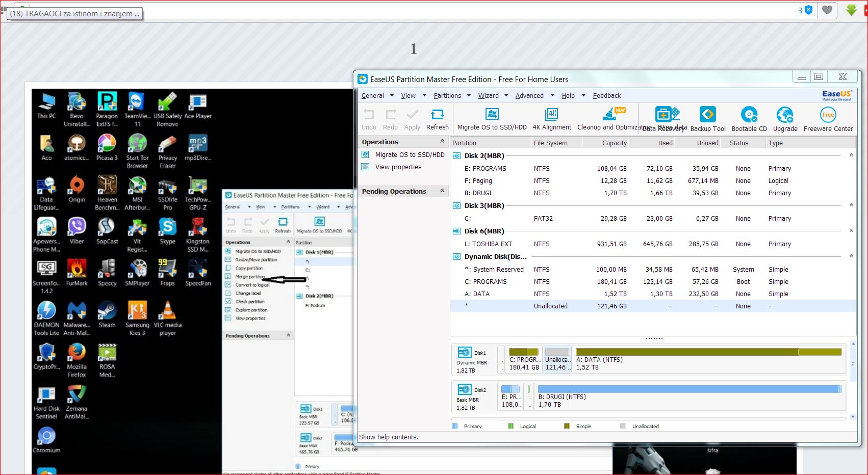Select the Disk1 icon in the disk map
This screenshot has width=868, height=475.
[465, 352]
